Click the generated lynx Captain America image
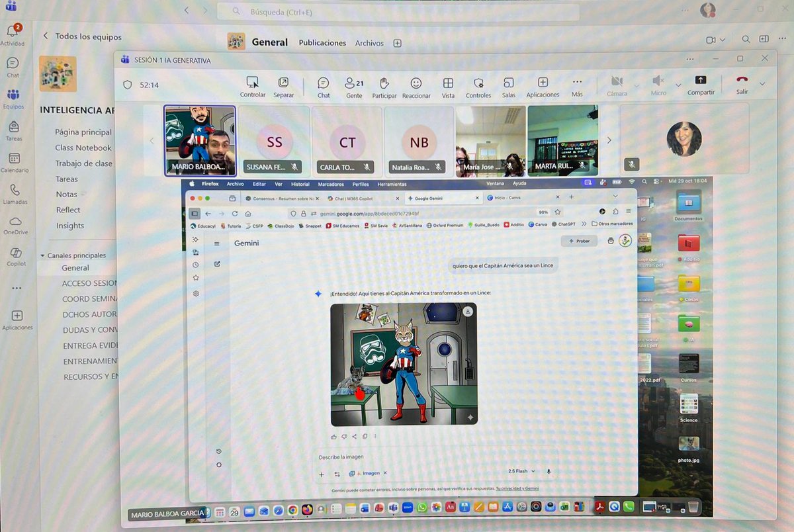The height and width of the screenshot is (532, 794). point(404,365)
